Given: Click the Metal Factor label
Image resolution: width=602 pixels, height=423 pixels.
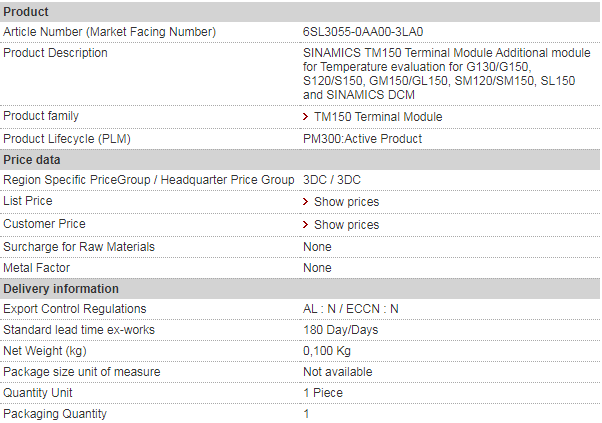Looking at the screenshot, I should pyautogui.click(x=36, y=268).
